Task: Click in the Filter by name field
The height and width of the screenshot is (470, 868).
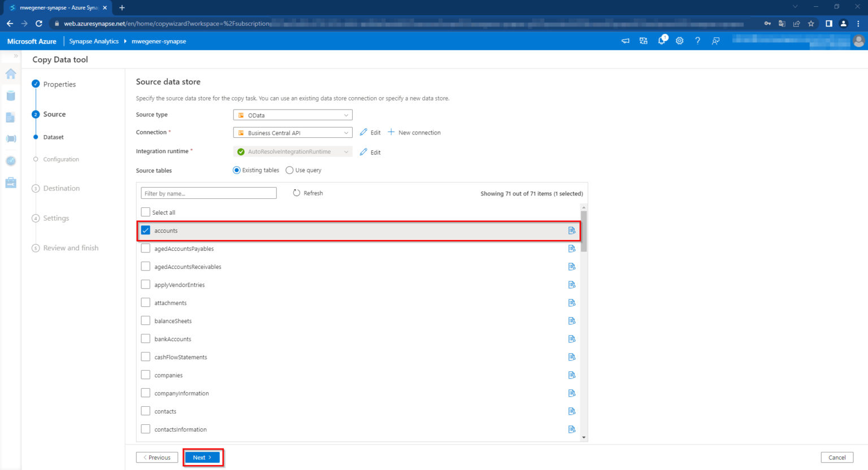Action: (x=208, y=193)
